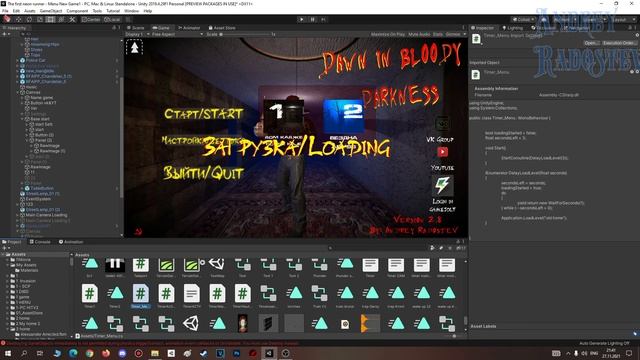
Task: Open the Display 1 dropdown
Action: (x=136, y=34)
